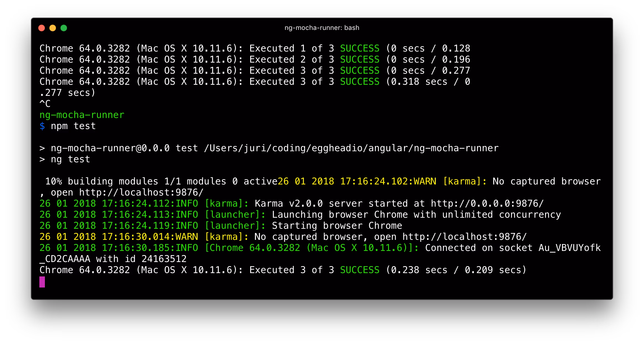
Task: Click the final SUCCESS status in last line
Action: [x=359, y=270]
